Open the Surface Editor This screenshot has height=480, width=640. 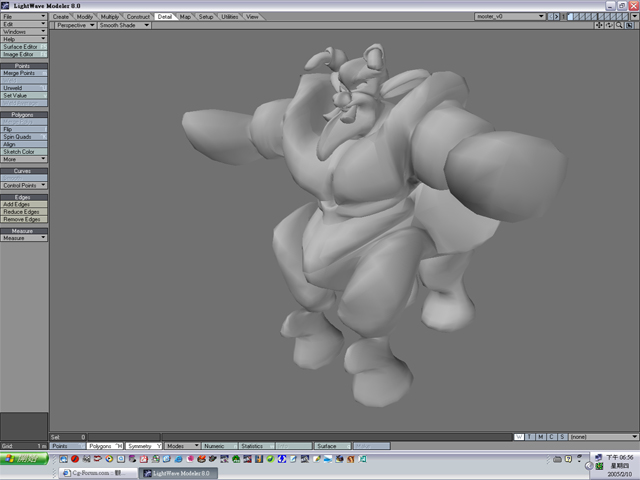(x=24, y=47)
